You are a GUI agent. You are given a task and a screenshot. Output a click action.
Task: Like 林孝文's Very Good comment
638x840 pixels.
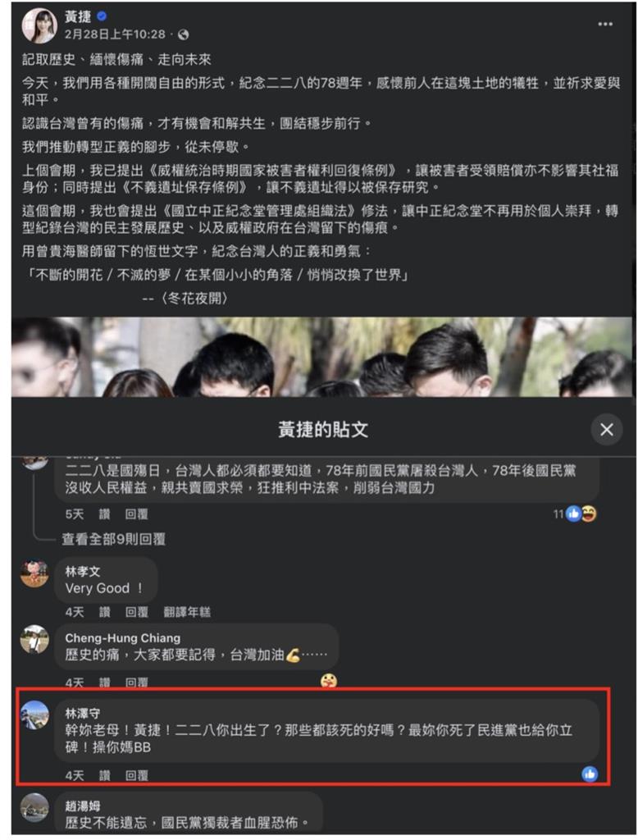104,612
